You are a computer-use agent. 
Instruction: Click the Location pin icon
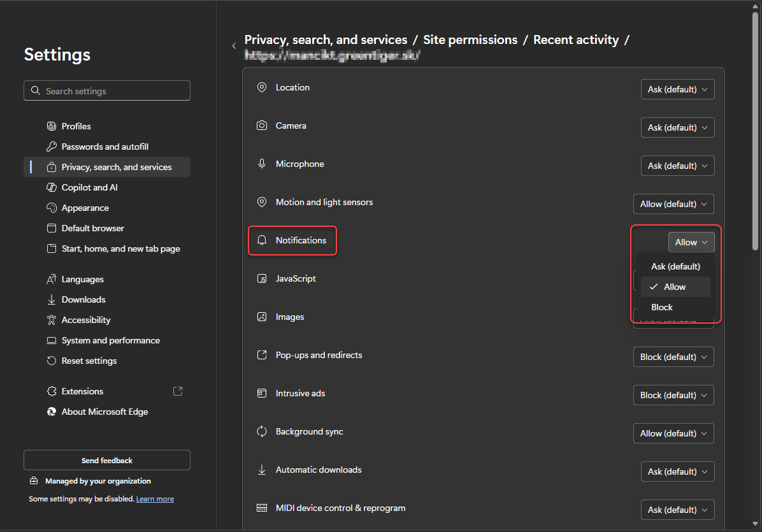tap(262, 87)
